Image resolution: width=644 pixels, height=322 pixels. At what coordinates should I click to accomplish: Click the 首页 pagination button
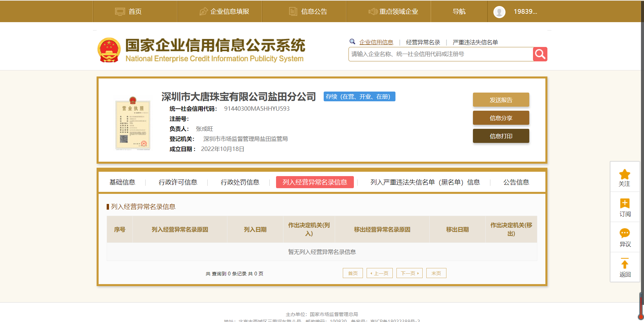353,273
